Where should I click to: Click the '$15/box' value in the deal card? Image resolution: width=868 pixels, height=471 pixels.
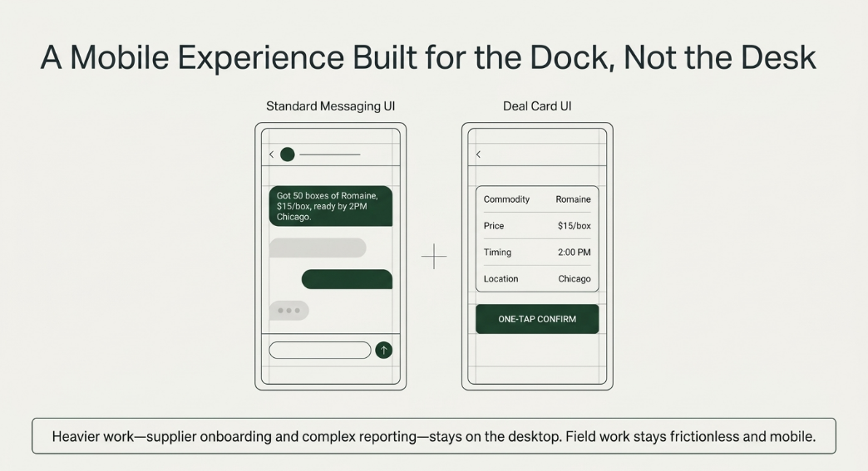(574, 226)
